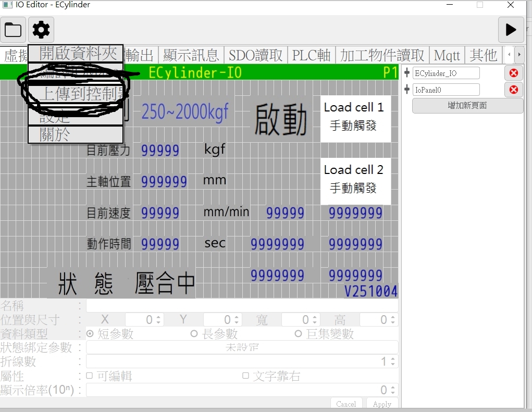The image size is (532, 412).
Task: Click the 名稱 text field
Action: 242,306
